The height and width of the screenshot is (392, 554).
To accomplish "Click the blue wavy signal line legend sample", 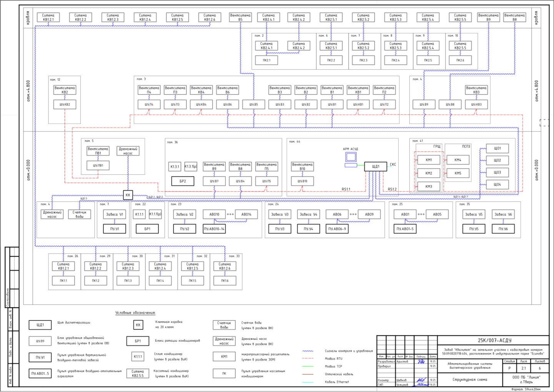I will tap(308, 351).
